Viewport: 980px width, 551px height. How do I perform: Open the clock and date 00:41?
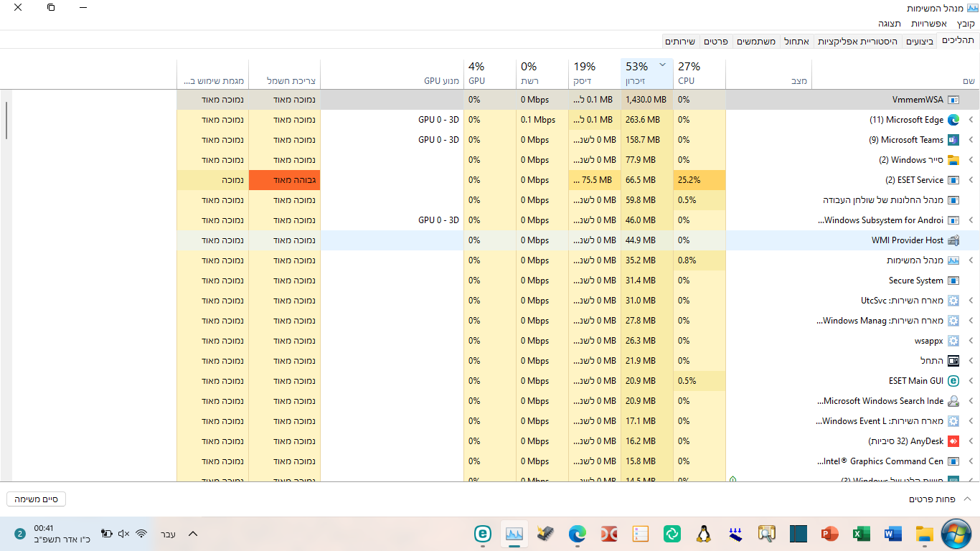[x=62, y=534]
